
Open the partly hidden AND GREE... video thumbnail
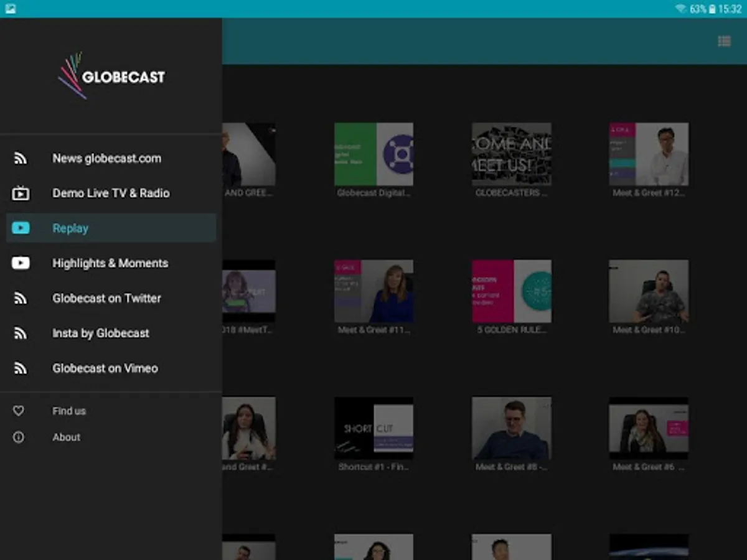(x=249, y=154)
